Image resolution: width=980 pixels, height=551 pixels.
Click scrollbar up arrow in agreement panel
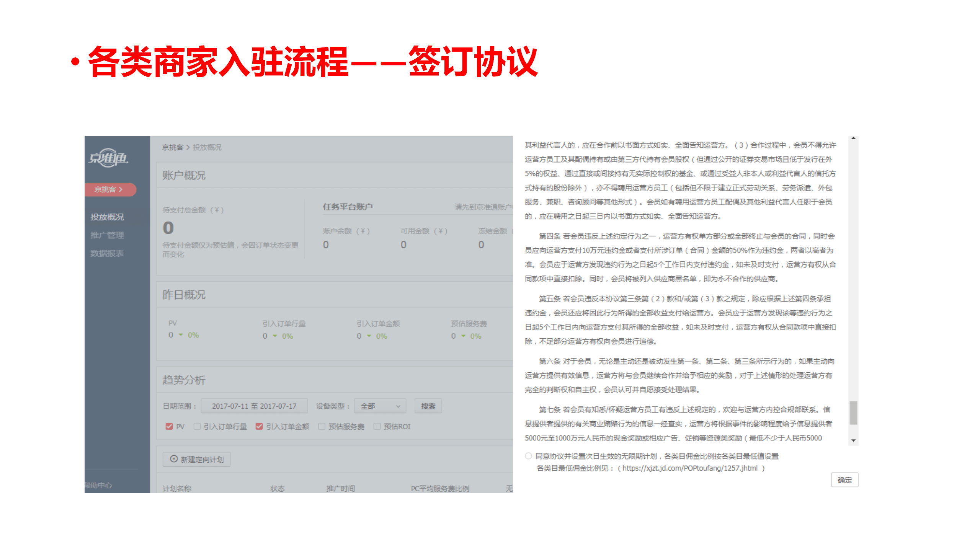pyautogui.click(x=853, y=138)
